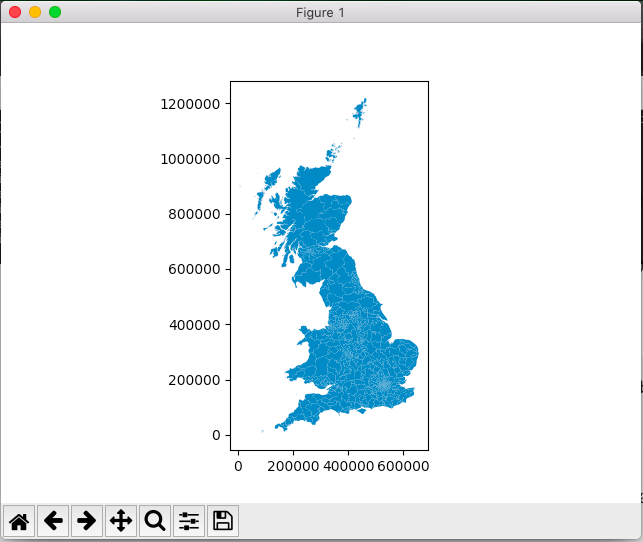
Task: Click the "Figure 1" window title
Action: pyautogui.click(x=320, y=13)
